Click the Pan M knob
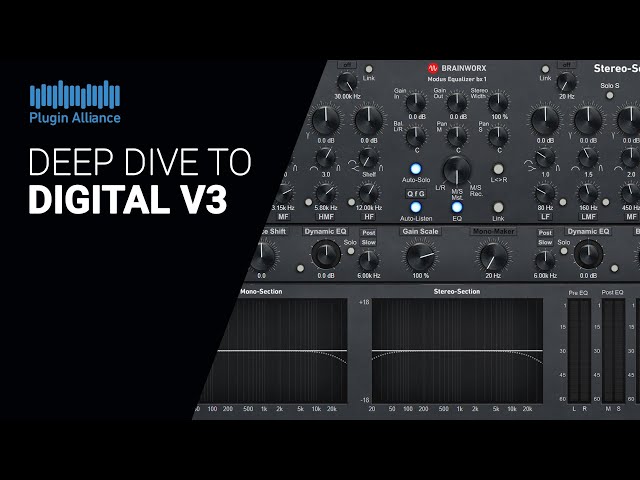This screenshot has height=480, width=640. coord(457,136)
